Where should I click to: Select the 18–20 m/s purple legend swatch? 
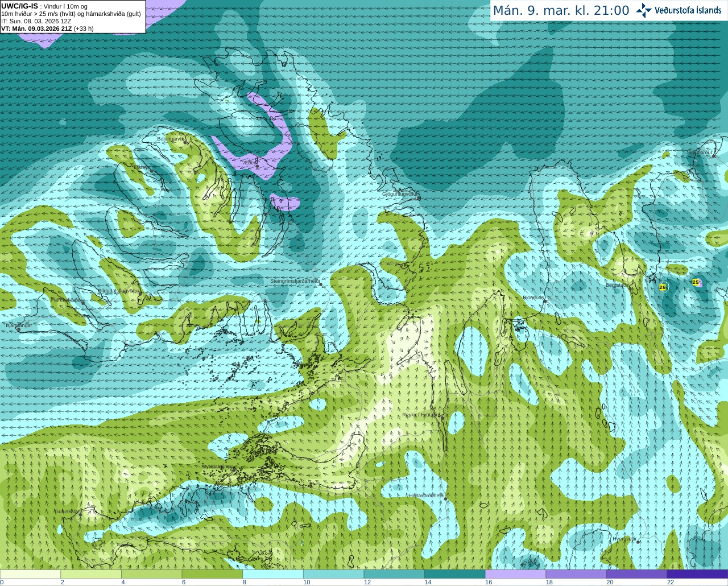[576, 574]
